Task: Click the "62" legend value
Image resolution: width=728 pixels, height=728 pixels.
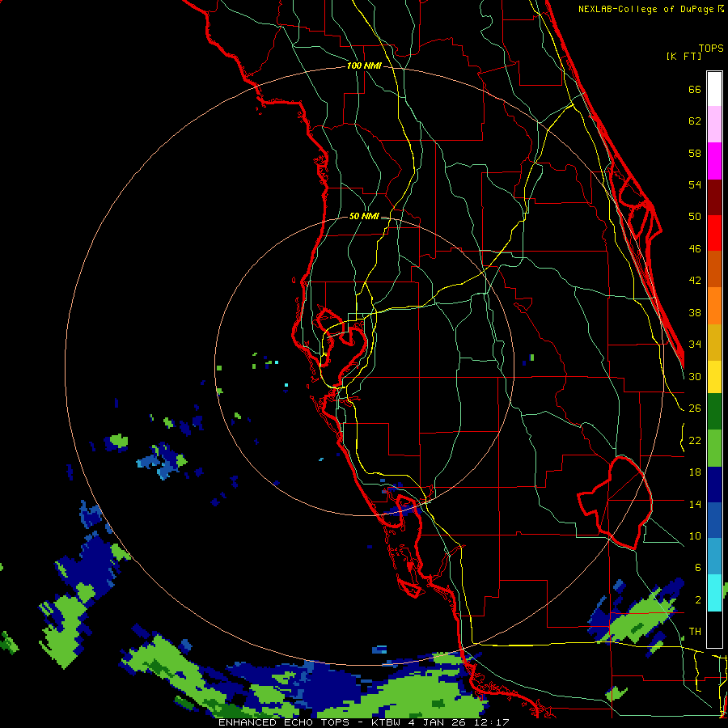Action: pos(695,121)
